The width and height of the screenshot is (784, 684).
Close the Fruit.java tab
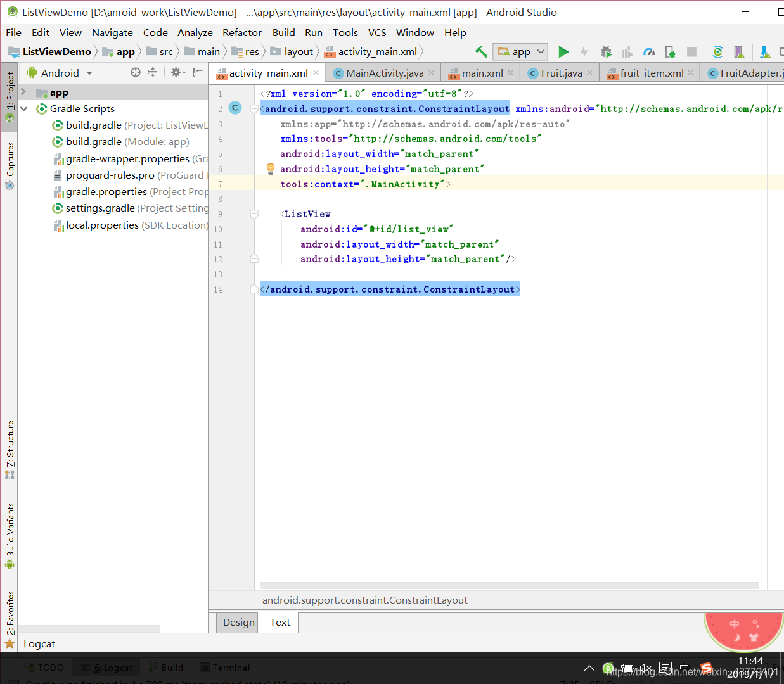pyautogui.click(x=589, y=73)
